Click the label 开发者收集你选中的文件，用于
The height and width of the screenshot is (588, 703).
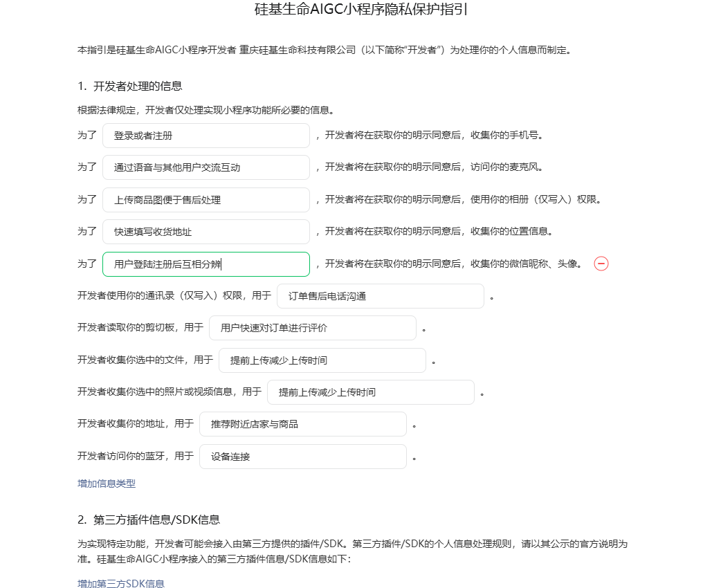[x=145, y=360]
